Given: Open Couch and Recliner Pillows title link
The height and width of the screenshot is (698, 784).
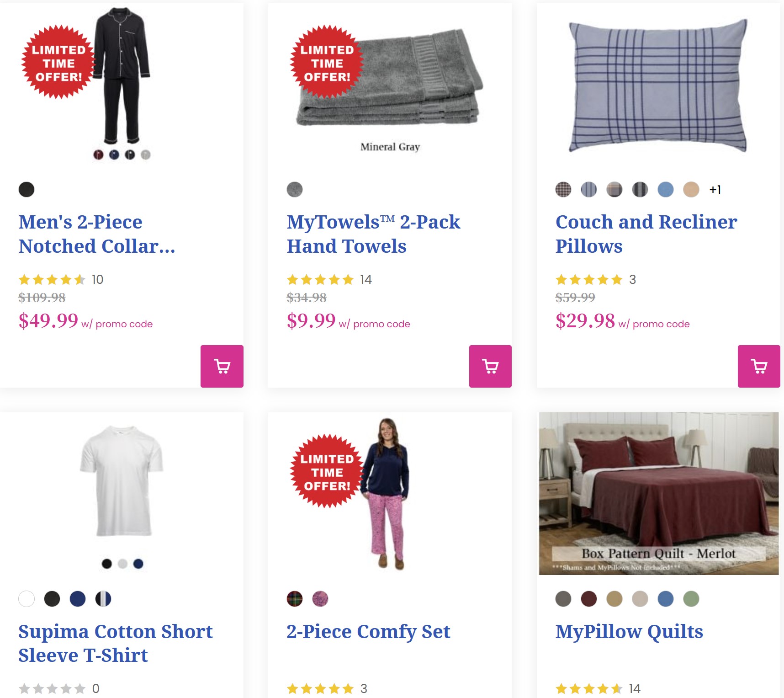Looking at the screenshot, I should click(x=646, y=234).
